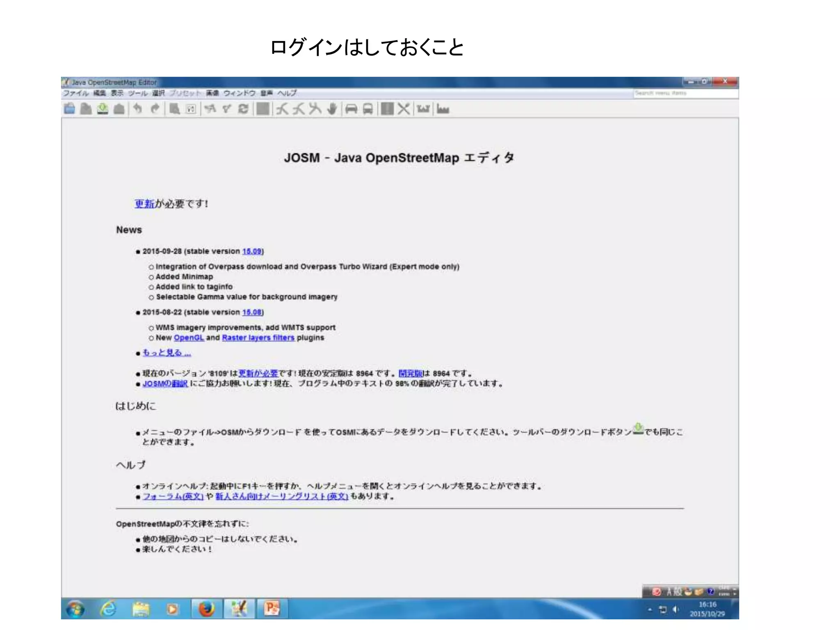Open the ファイル menu
This screenshot has width=840, height=630.
(75, 93)
